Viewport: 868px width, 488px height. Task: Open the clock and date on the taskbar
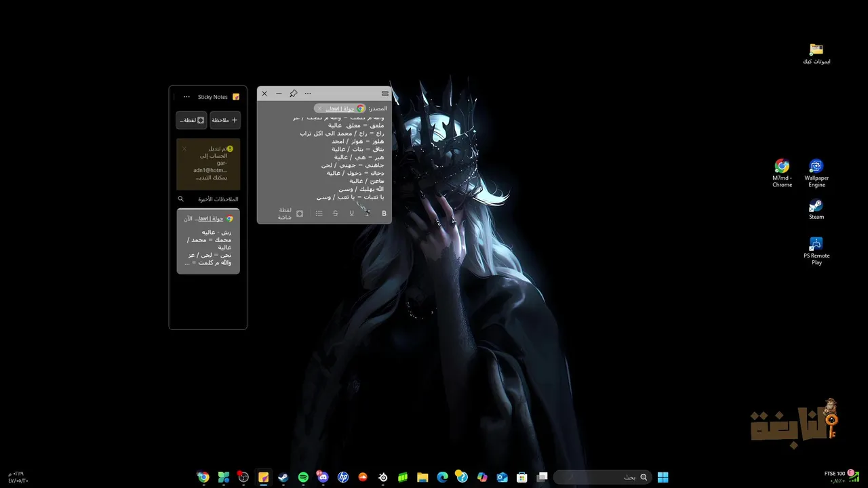18,477
